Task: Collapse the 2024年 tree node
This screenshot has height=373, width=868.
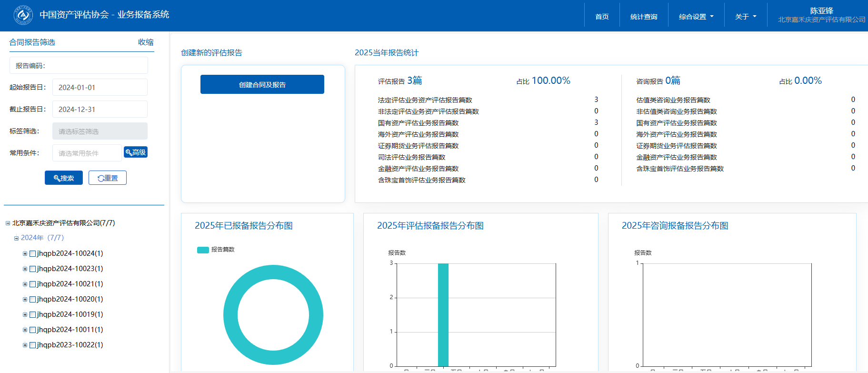Action: pyautogui.click(x=16, y=238)
